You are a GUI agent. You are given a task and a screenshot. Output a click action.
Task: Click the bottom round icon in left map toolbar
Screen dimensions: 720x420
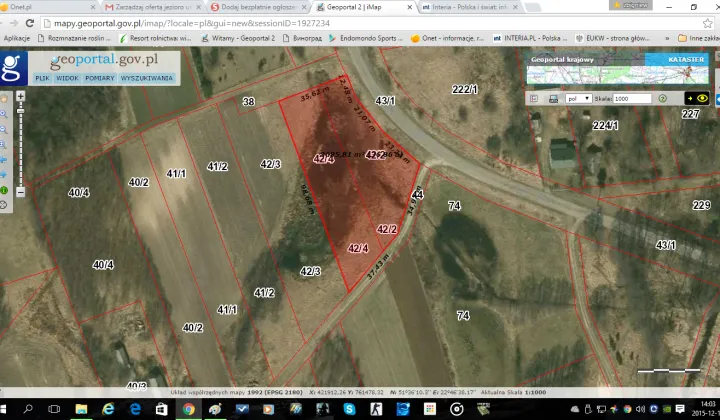pyautogui.click(x=4, y=205)
